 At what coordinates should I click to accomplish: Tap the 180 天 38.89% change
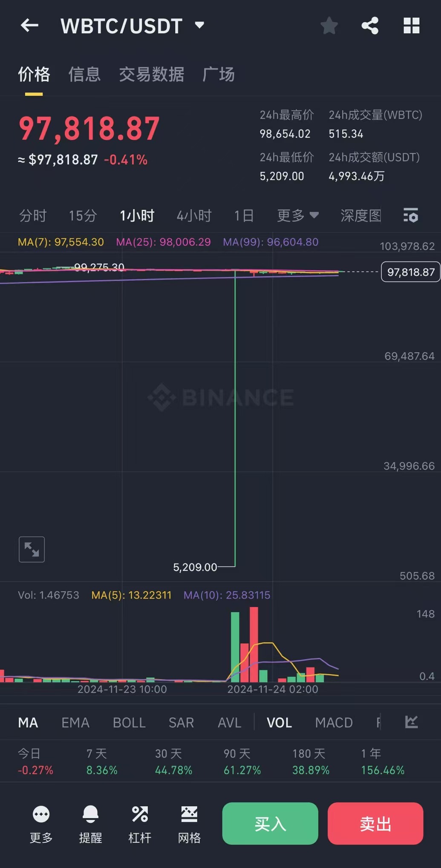point(311,762)
